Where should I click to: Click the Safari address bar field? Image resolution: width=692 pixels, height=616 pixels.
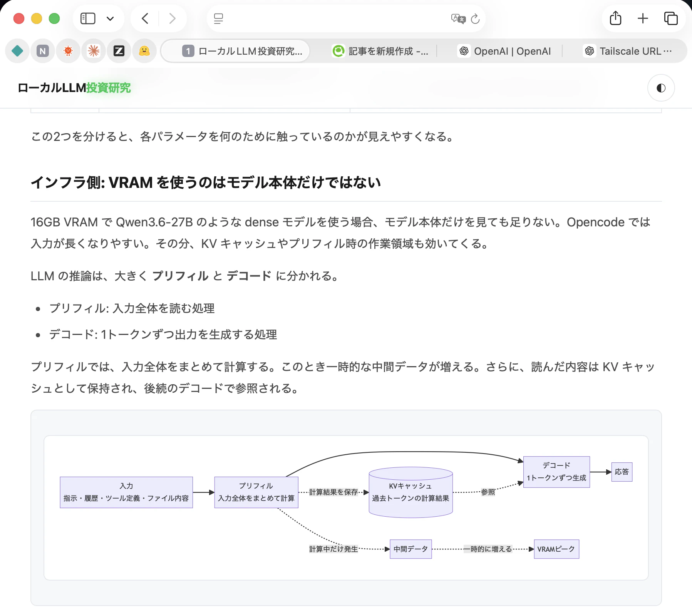coord(346,18)
